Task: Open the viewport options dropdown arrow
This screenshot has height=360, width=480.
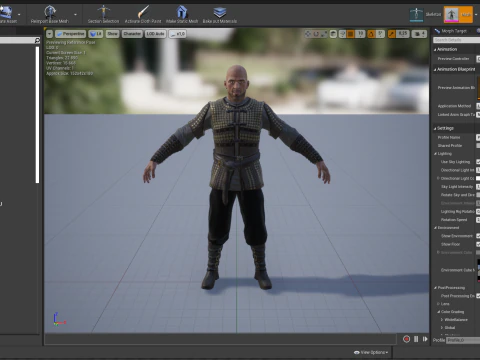Action: [50, 34]
